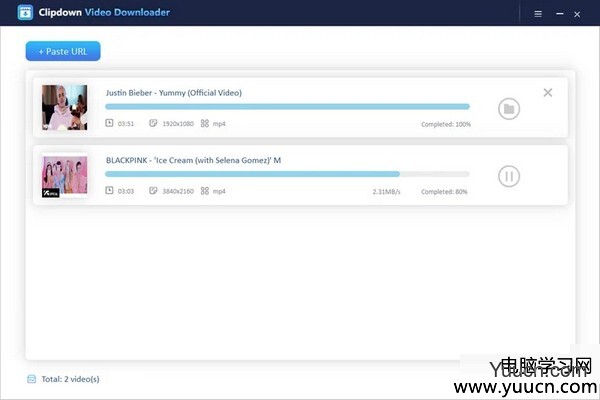The width and height of the screenshot is (600, 400).
Task: Click the Justin Bieber Yummy progress bar
Action: click(287, 106)
